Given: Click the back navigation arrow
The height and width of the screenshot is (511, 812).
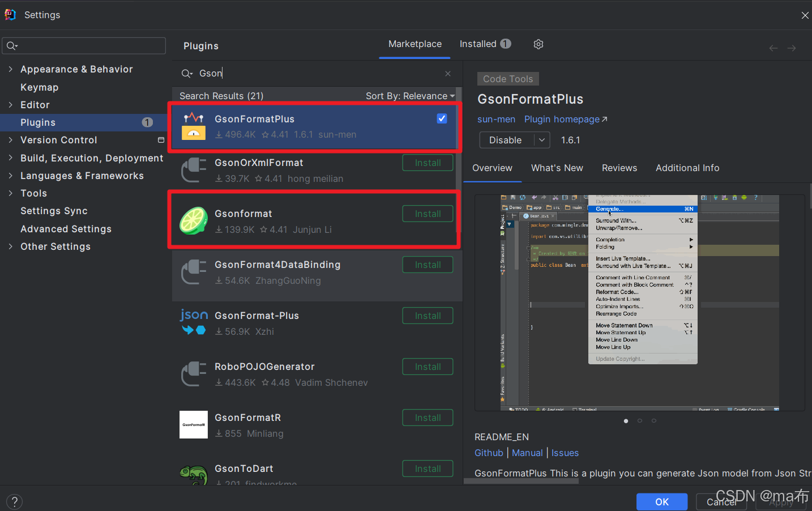Looking at the screenshot, I should click(x=773, y=48).
